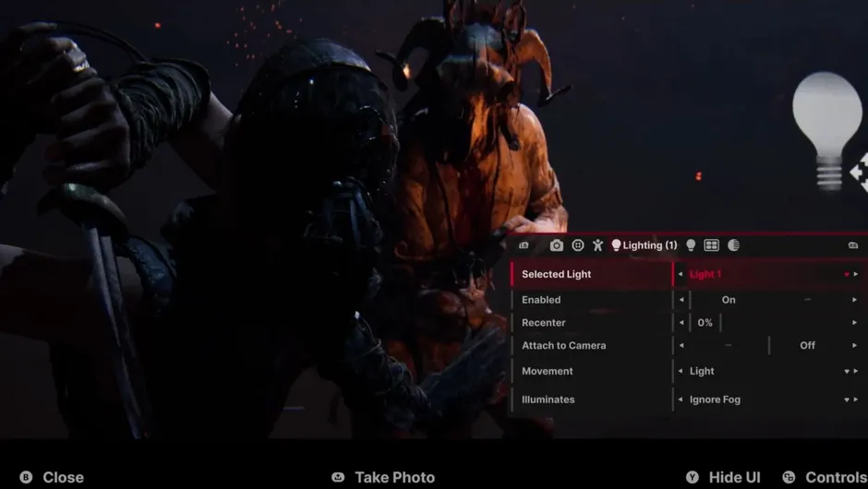Open the grid frame tab icon

tap(711, 245)
